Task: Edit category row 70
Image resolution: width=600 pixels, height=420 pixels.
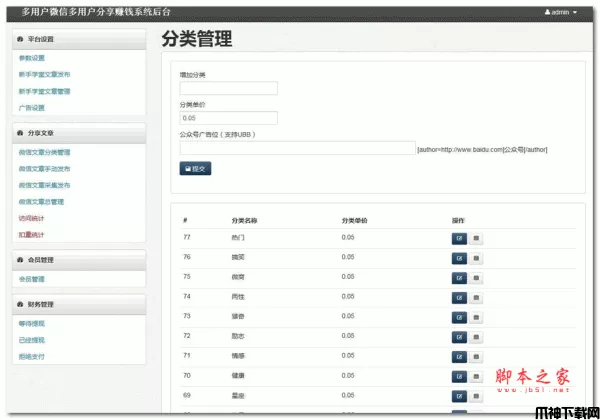Action: 460,375
